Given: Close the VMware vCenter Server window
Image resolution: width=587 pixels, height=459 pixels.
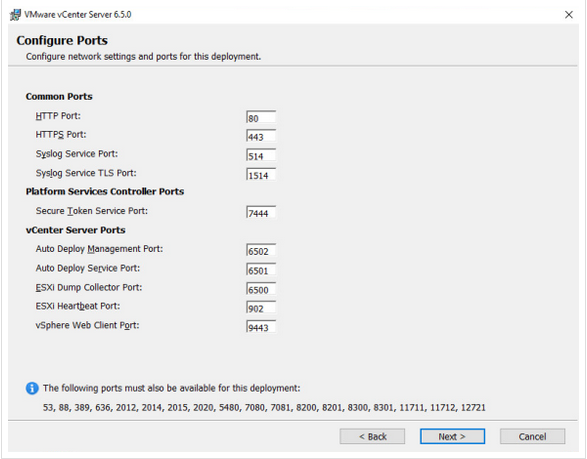Looking at the screenshot, I should pyautogui.click(x=569, y=15).
